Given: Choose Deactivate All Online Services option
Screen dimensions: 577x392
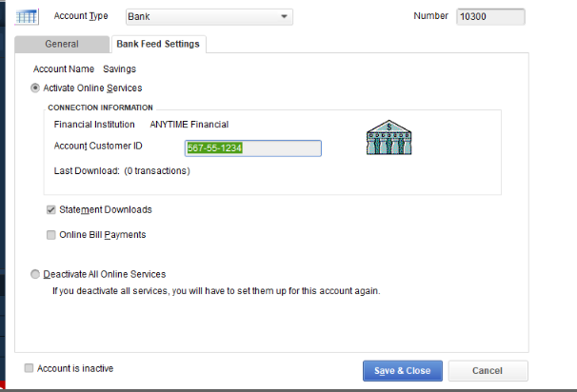Looking at the screenshot, I should (x=36, y=274).
